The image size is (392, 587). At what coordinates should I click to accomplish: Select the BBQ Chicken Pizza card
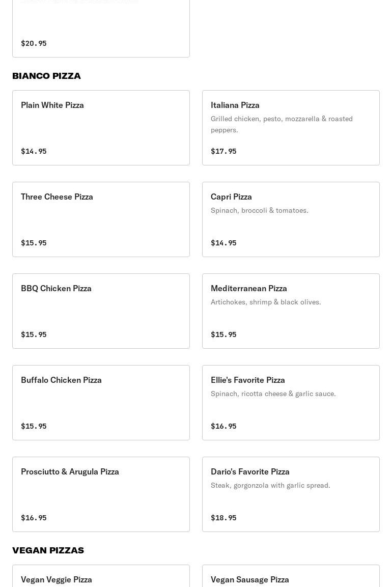(x=101, y=311)
